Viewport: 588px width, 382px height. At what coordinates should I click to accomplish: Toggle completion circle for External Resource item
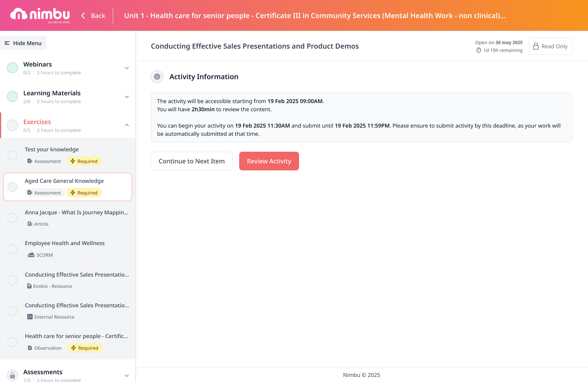[12, 311]
